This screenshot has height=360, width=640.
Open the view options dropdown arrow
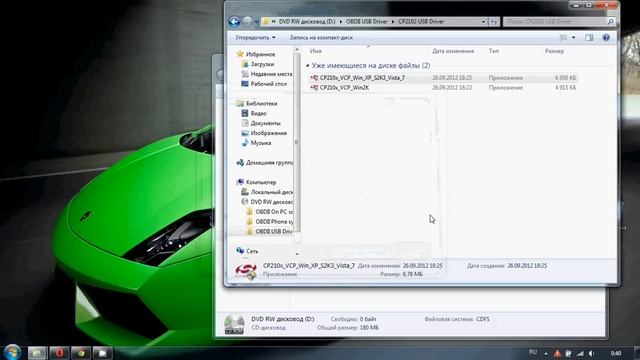[x=573, y=38]
